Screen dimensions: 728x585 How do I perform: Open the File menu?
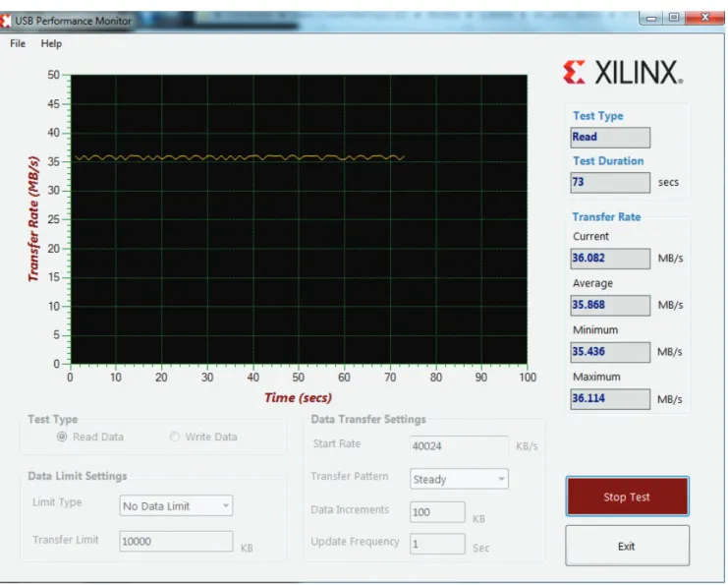18,43
